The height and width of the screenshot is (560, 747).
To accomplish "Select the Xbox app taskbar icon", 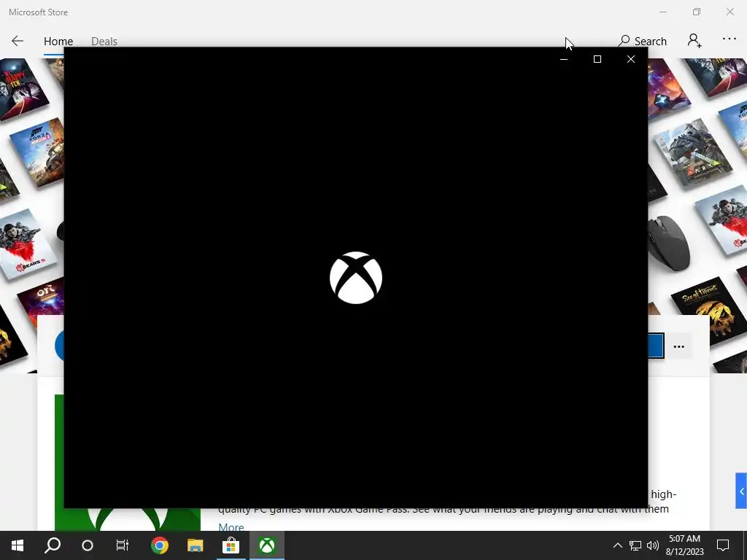I will pyautogui.click(x=267, y=545).
